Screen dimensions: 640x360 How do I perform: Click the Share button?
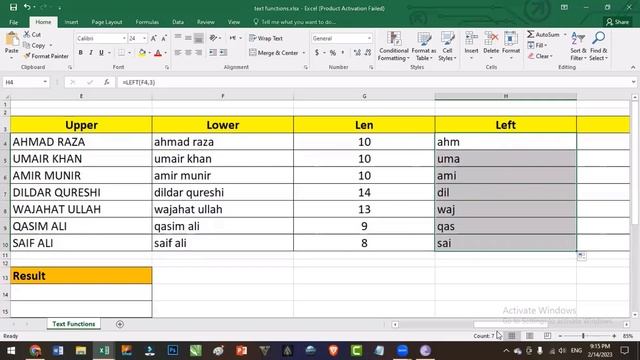(617, 22)
